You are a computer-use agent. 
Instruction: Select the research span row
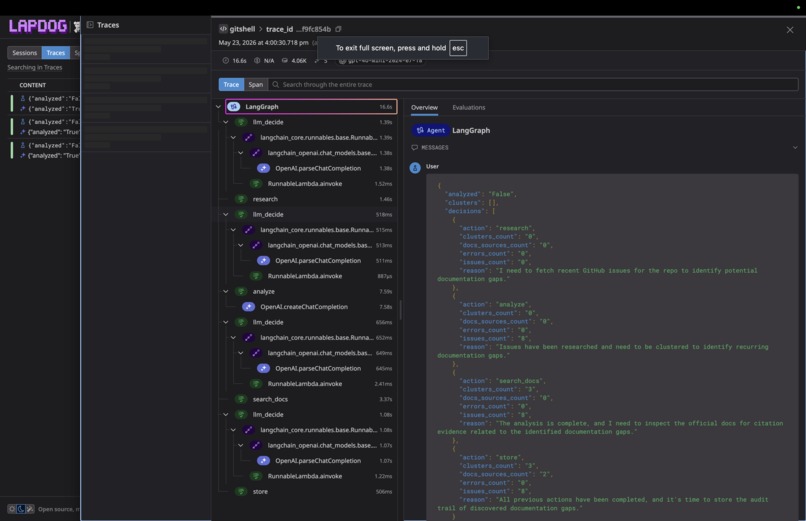311,199
